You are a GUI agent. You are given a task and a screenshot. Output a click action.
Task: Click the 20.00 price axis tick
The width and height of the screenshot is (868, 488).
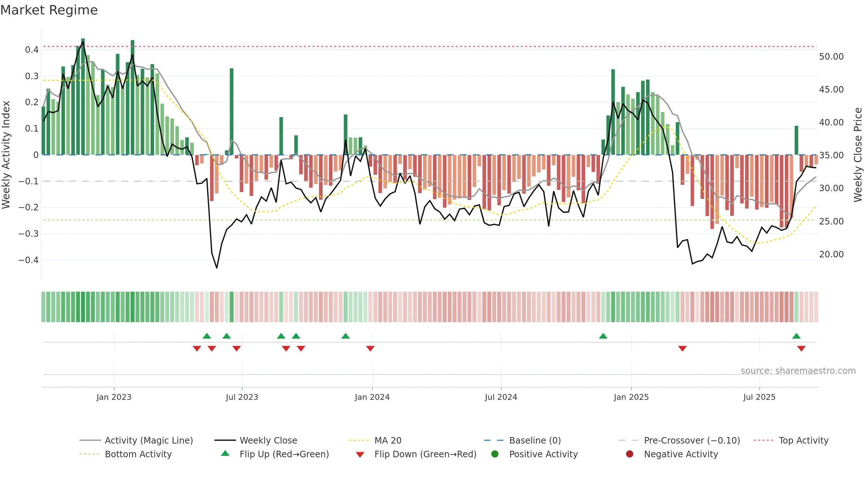click(831, 254)
